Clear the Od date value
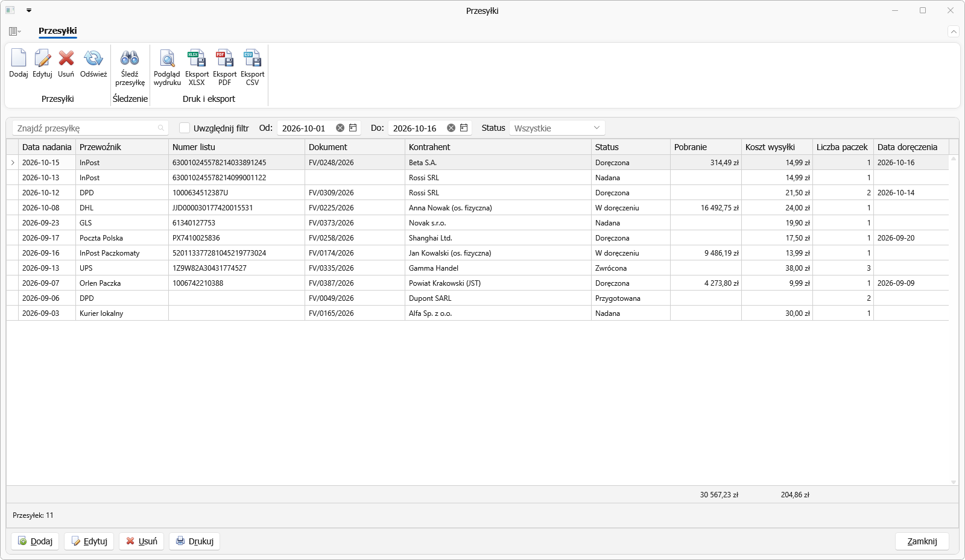The height and width of the screenshot is (560, 965). point(340,128)
